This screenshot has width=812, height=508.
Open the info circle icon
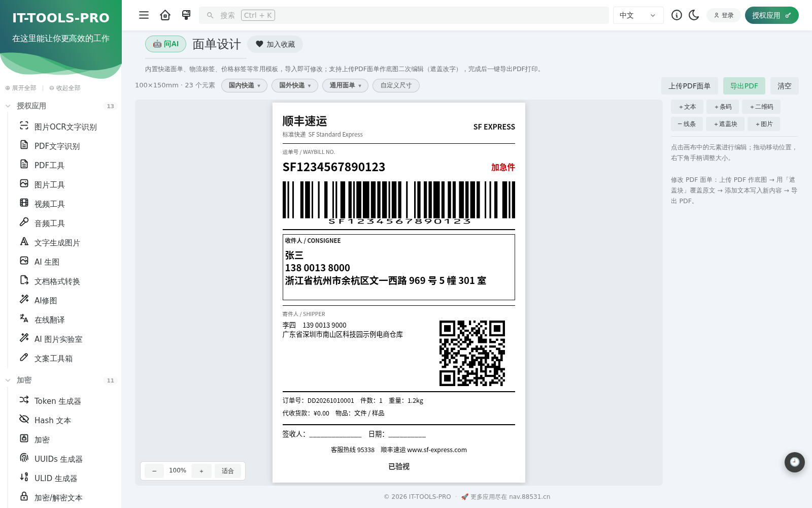click(x=676, y=15)
